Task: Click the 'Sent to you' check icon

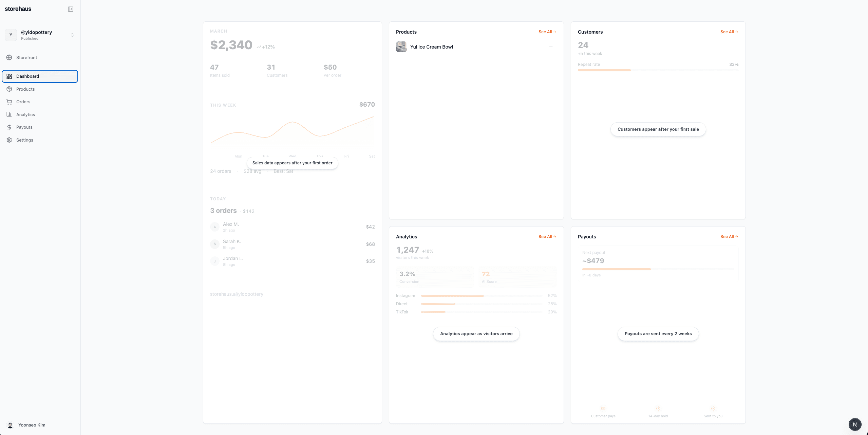Action: (713, 409)
